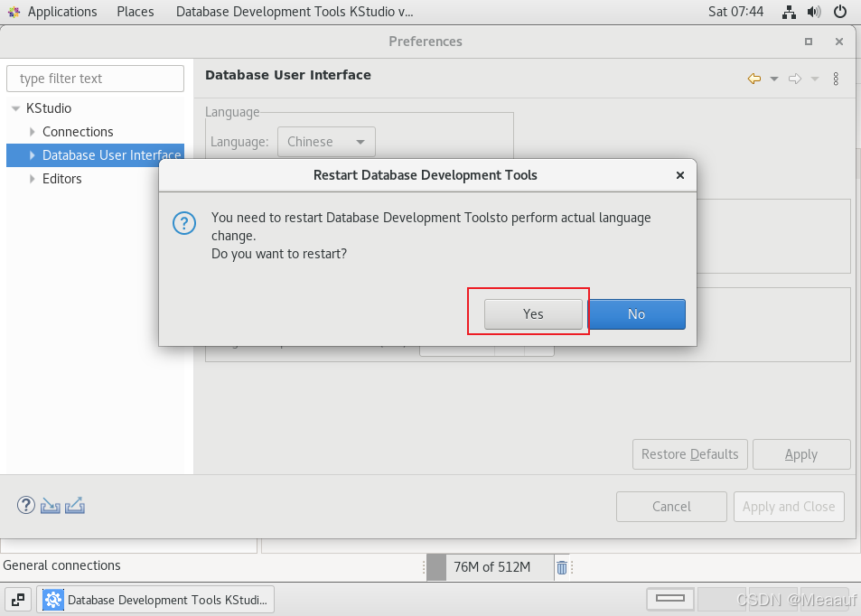
Task: Select Database User Interface tree item
Action: [111, 155]
